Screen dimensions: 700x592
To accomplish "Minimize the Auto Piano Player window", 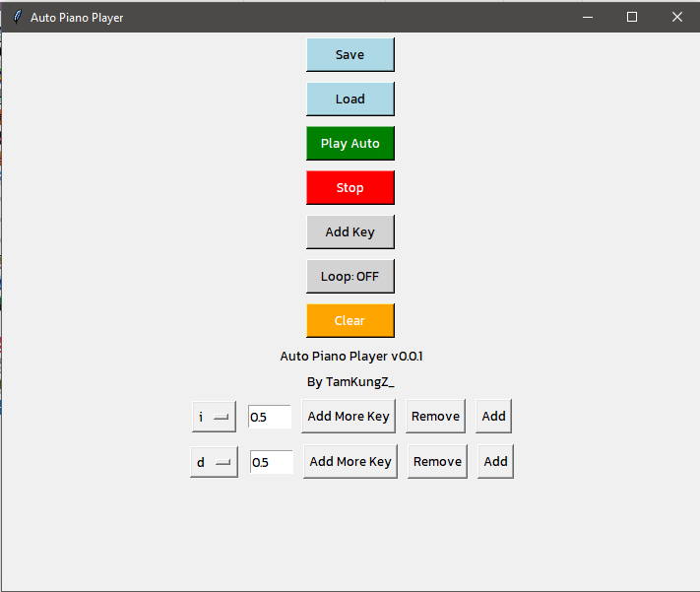I will coord(588,17).
